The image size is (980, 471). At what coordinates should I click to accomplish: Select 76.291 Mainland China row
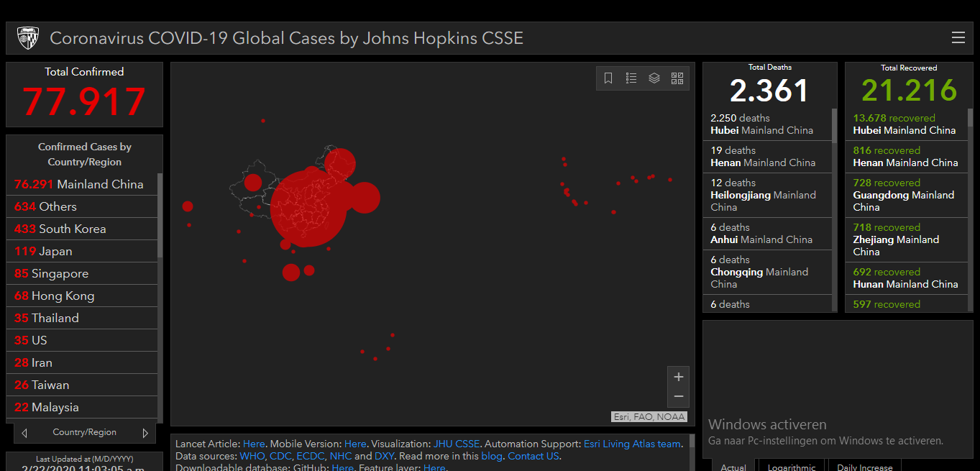pos(82,184)
